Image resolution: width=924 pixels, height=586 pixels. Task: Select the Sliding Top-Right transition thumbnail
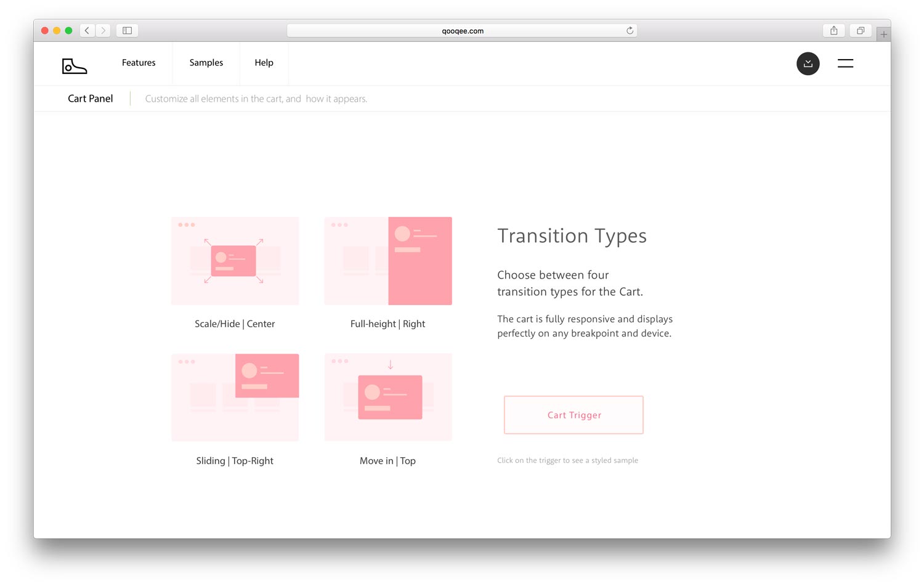tap(235, 397)
